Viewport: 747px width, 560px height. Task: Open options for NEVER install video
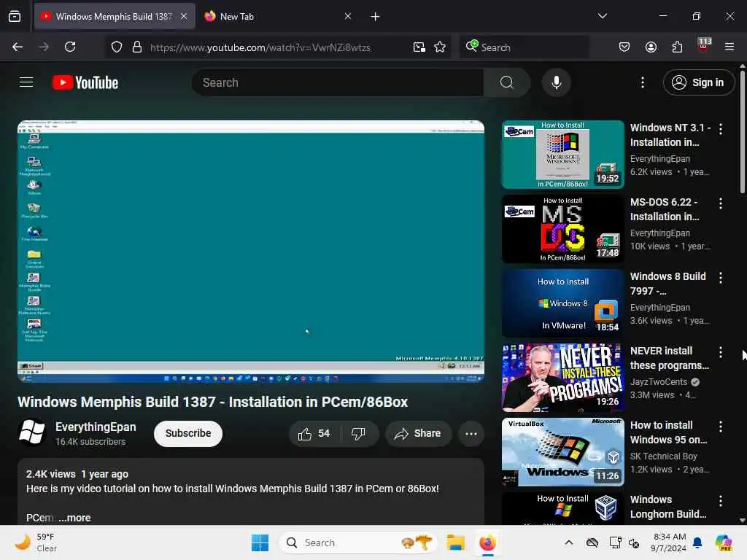720,352
